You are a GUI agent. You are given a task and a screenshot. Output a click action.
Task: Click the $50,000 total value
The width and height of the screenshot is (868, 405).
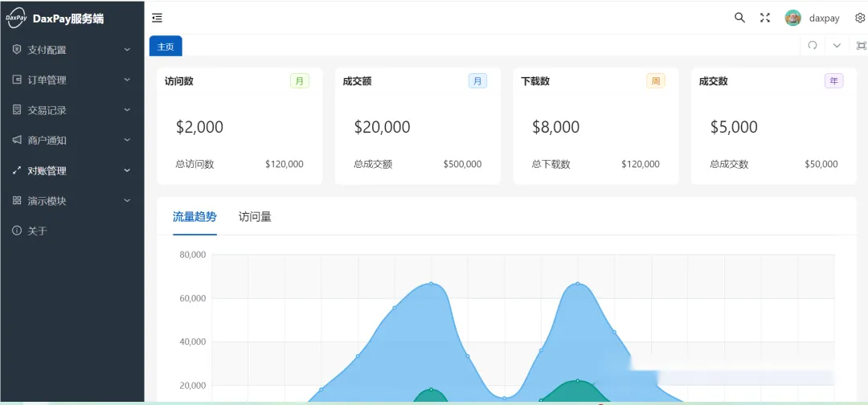point(821,164)
